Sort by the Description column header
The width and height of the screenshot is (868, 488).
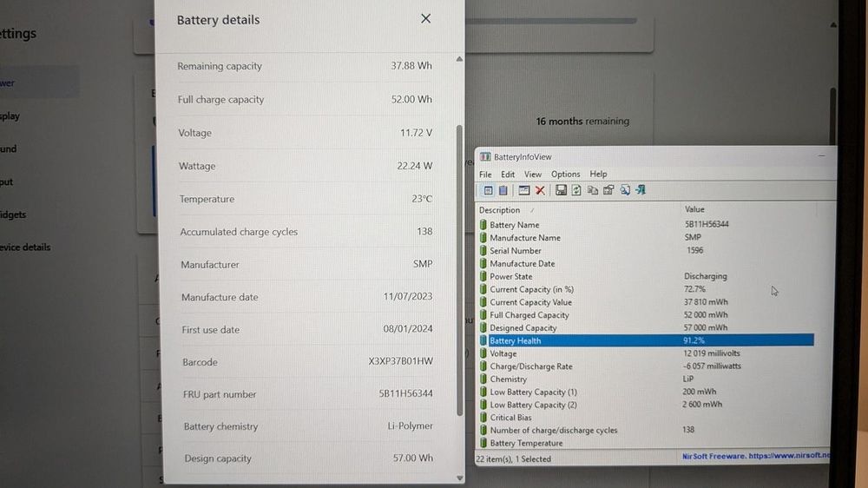(578, 210)
